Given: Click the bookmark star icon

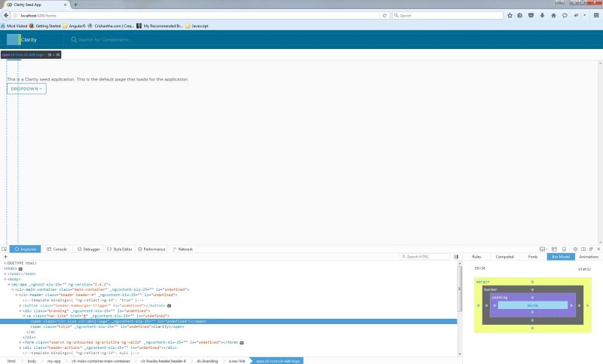Looking at the screenshot, I should 510,15.
